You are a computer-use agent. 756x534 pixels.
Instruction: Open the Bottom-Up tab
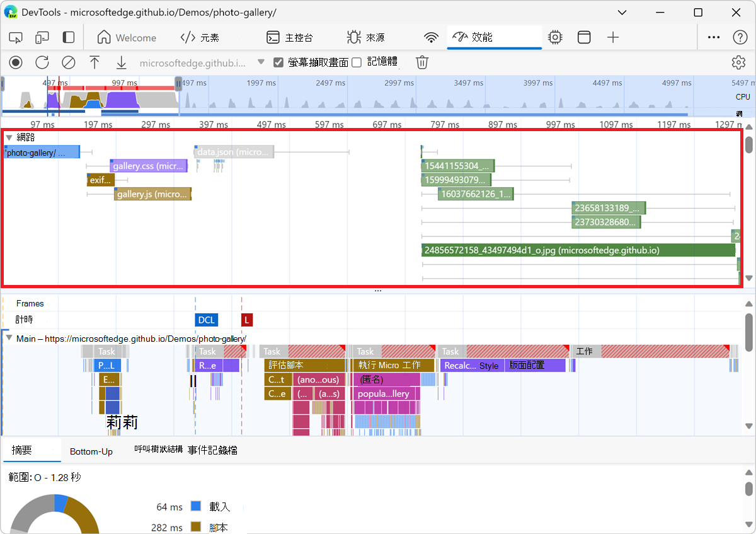[x=91, y=451]
